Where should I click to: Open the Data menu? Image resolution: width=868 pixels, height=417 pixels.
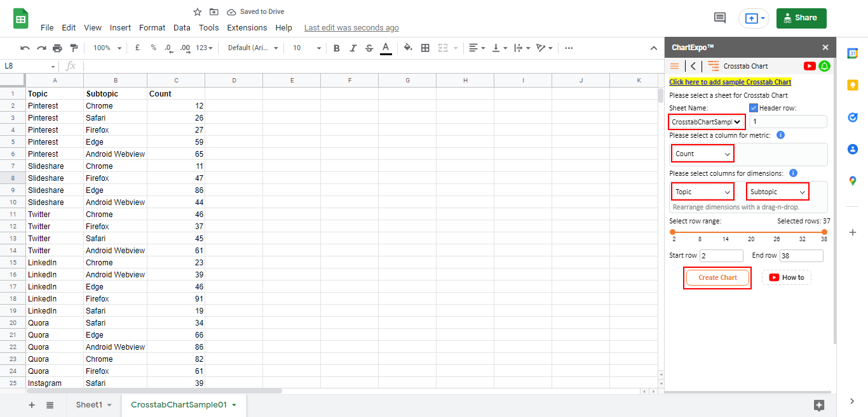tap(182, 28)
